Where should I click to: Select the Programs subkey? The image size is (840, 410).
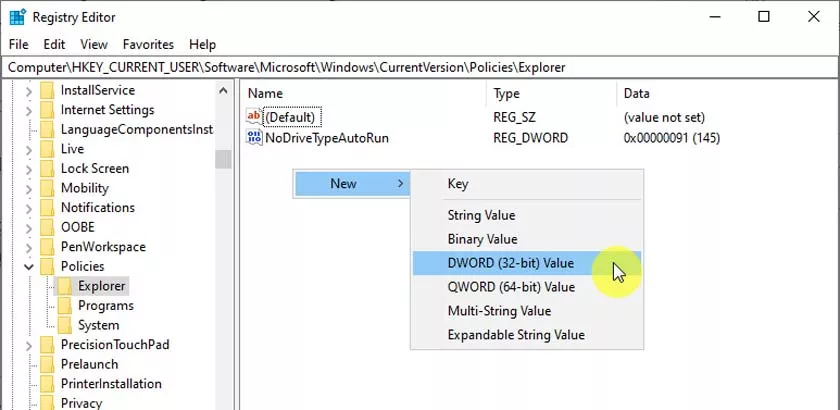(106, 305)
